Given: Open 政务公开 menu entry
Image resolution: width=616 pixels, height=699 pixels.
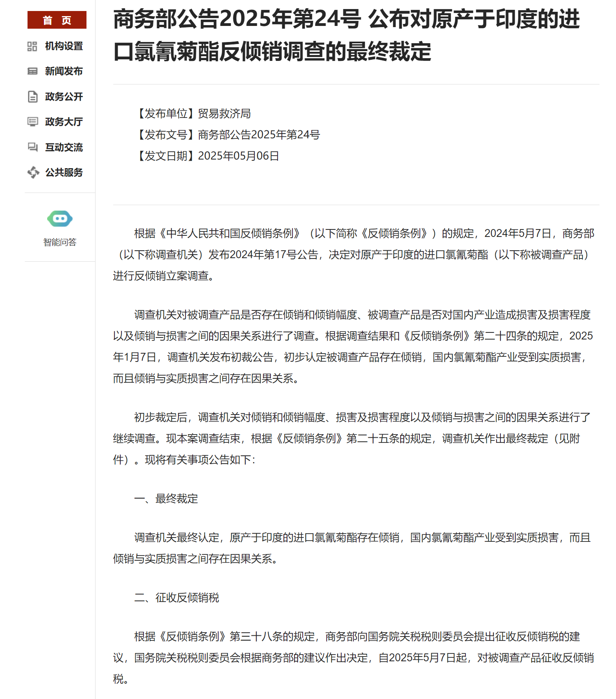Looking at the screenshot, I should pyautogui.click(x=64, y=97).
